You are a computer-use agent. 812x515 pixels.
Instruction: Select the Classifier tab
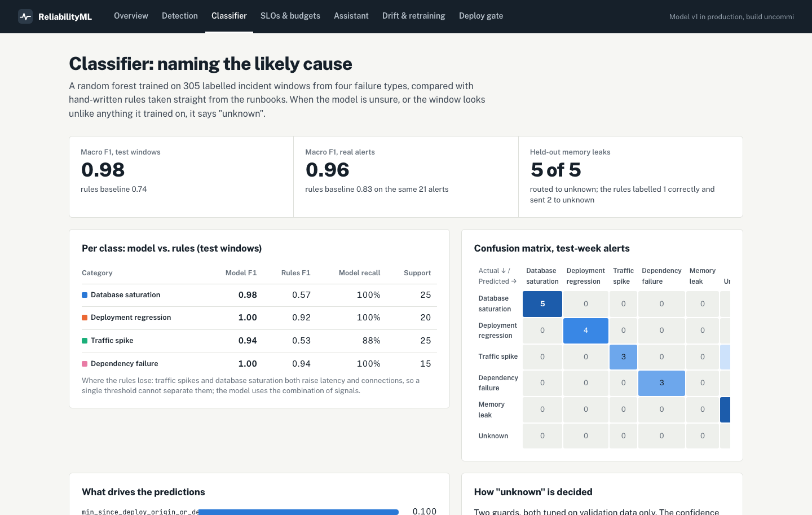(229, 16)
